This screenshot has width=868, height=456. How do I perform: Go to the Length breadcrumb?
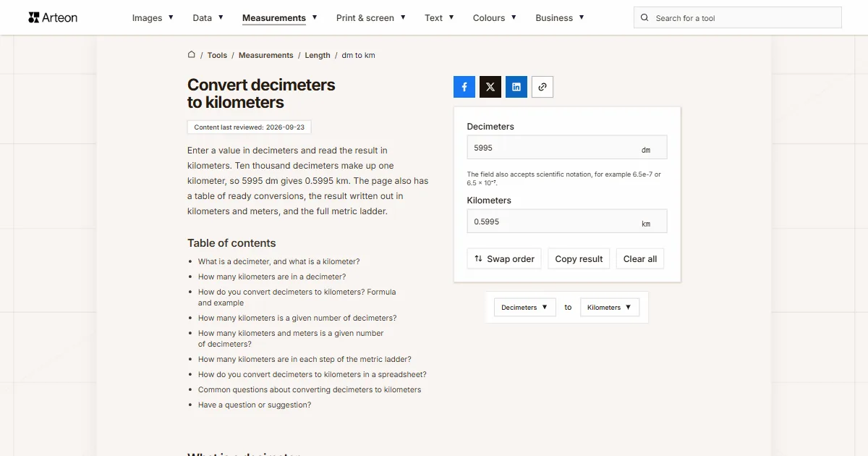click(318, 55)
